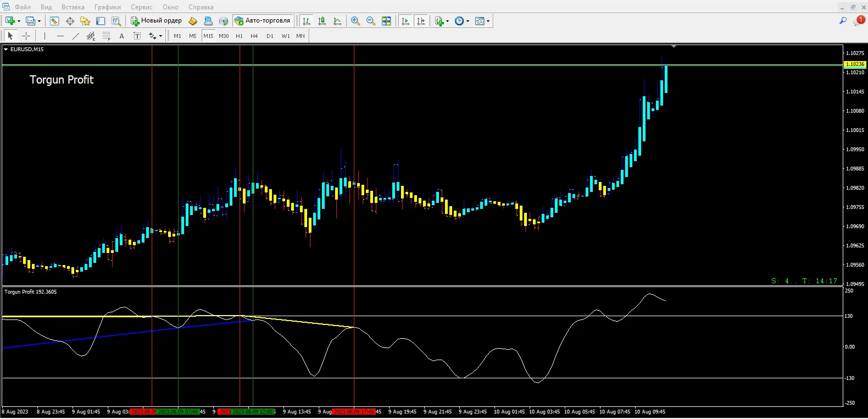868x419 pixels.
Task: Open the indicators list icon
Action: point(439,21)
